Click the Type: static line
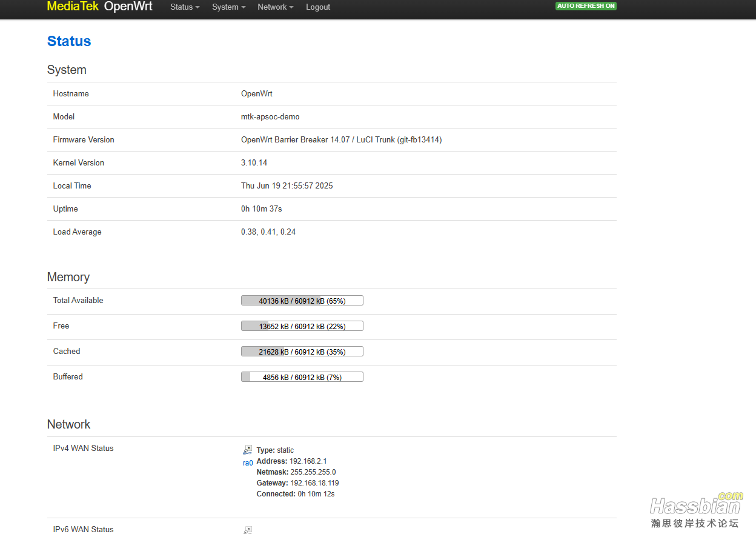The image size is (756, 534). (275, 450)
